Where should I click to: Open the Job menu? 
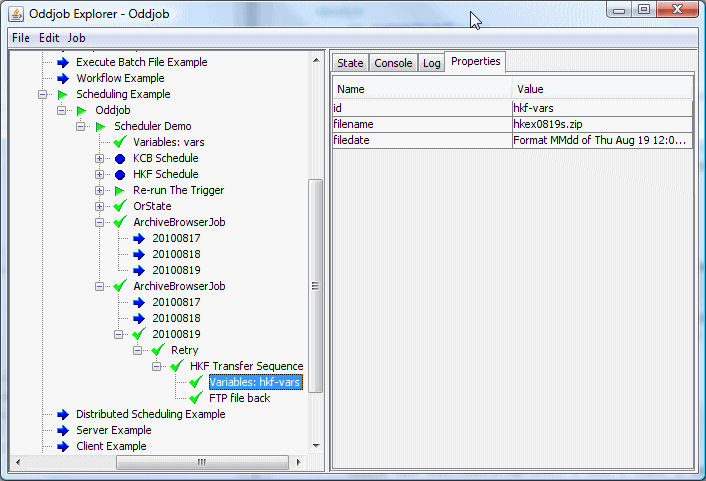coord(76,38)
